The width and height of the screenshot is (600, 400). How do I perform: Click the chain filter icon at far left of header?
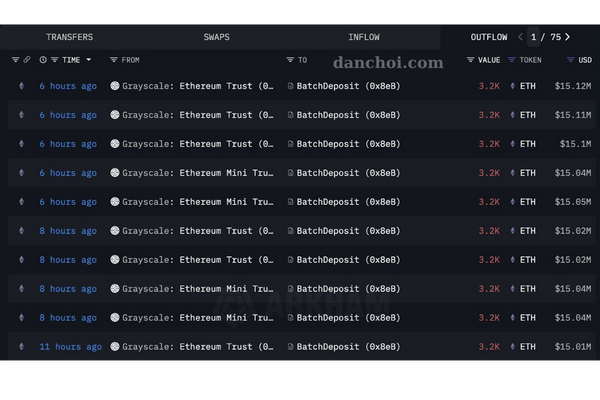coord(15,60)
